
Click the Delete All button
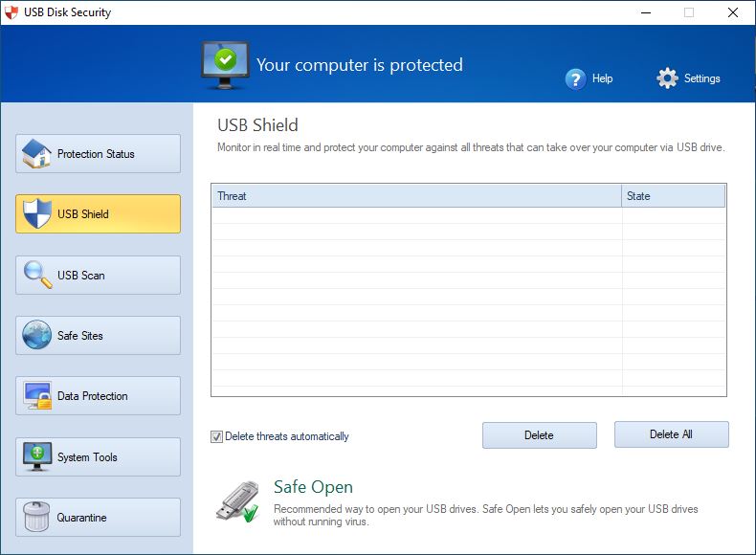tap(671, 434)
